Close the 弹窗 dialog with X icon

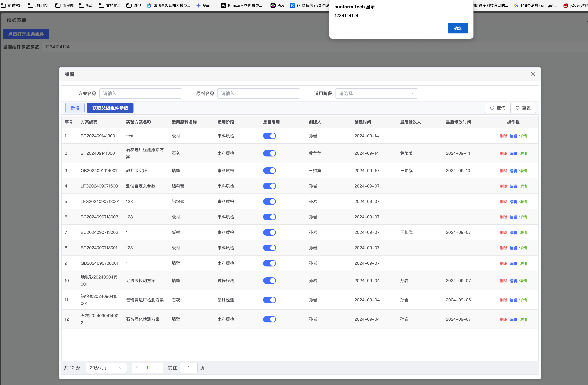[x=533, y=74]
